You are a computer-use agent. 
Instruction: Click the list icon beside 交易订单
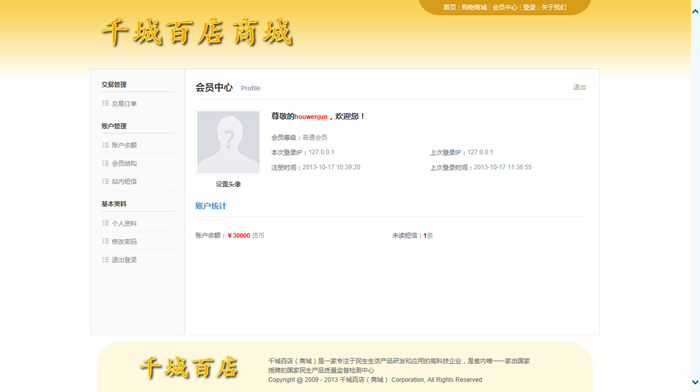tap(105, 103)
